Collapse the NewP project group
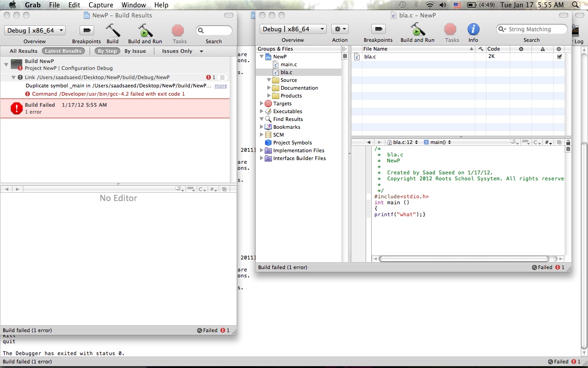The width and height of the screenshot is (588, 368). click(261, 57)
